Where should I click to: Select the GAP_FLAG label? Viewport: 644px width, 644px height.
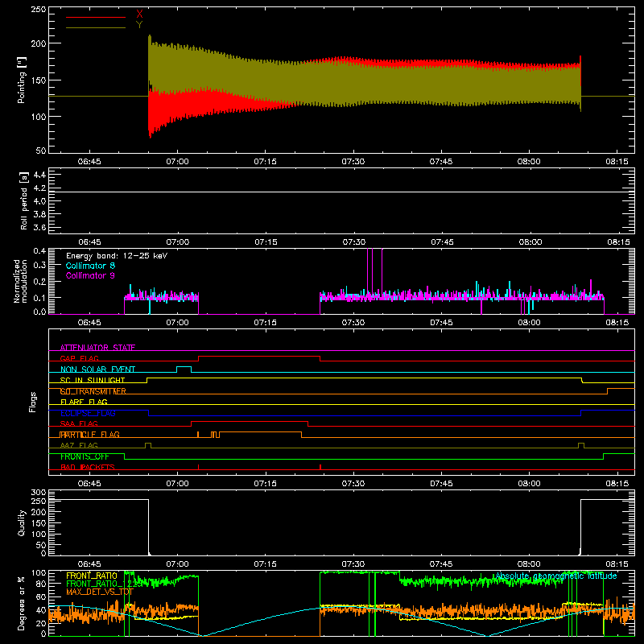tap(80, 358)
